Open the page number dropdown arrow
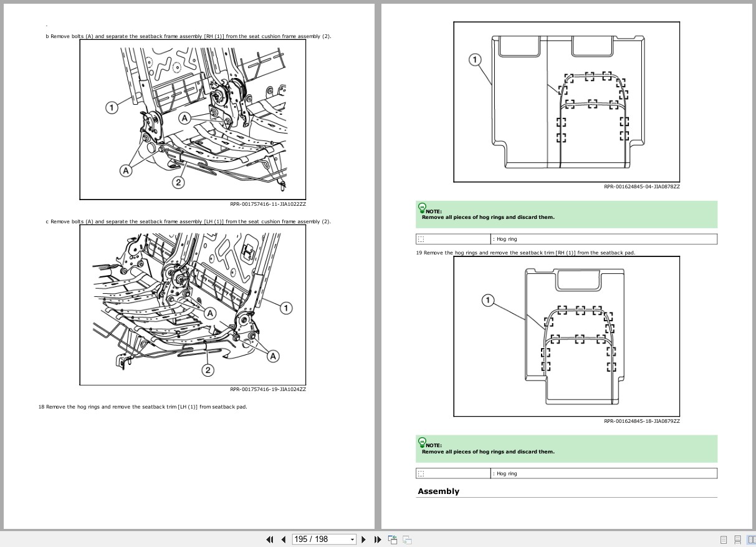Image resolution: width=756 pixels, height=547 pixels. pos(353,540)
